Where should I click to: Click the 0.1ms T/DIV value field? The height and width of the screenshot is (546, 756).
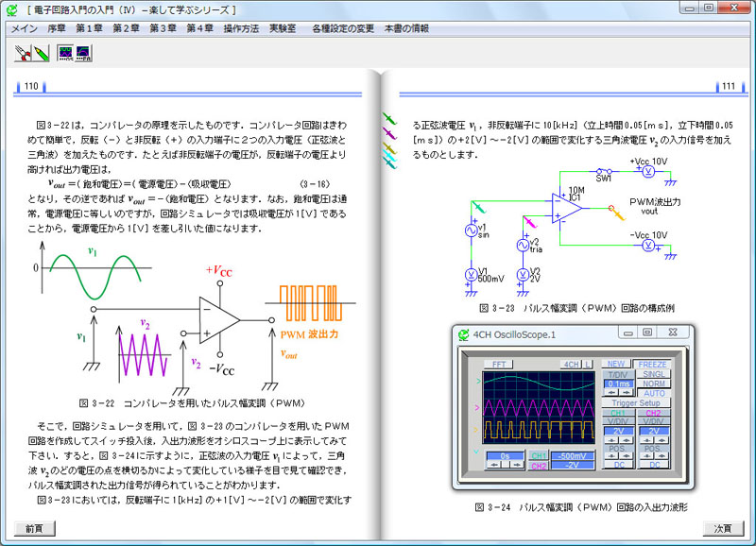[619, 384]
